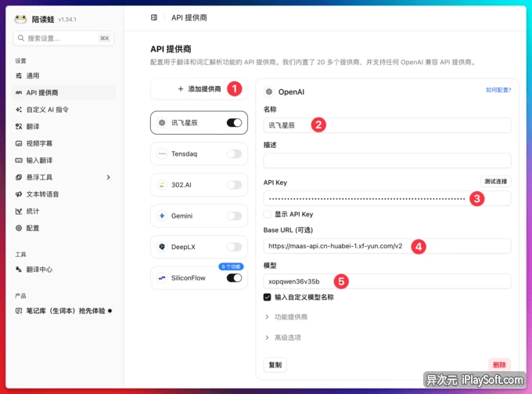
Task: Click the Gemini star logo
Action: 162,215
